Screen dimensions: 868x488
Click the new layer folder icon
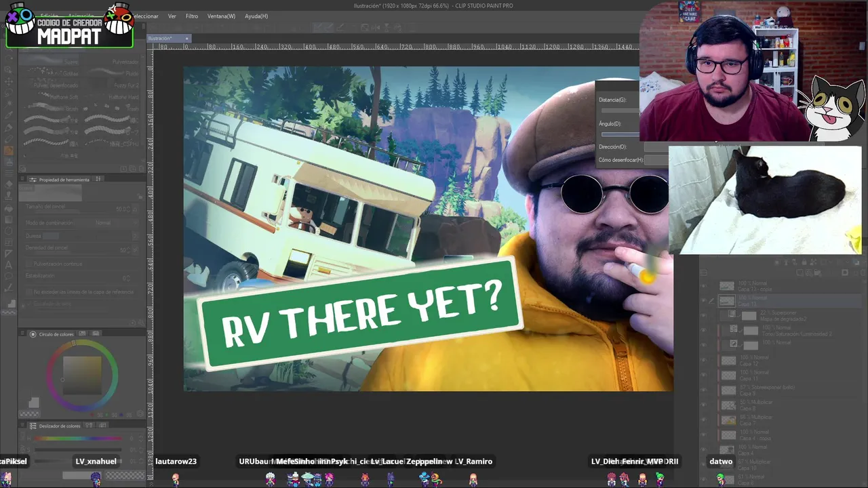pyautogui.click(x=818, y=272)
